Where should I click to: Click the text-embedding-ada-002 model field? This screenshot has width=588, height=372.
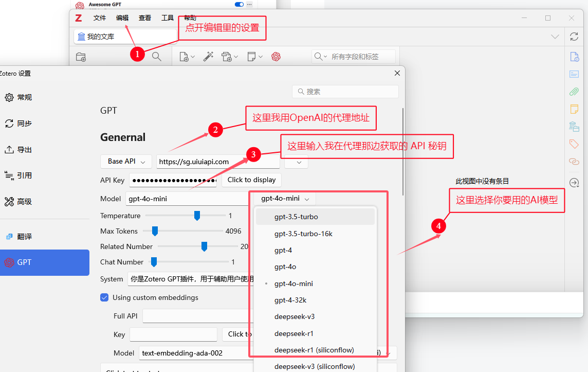[195, 353]
